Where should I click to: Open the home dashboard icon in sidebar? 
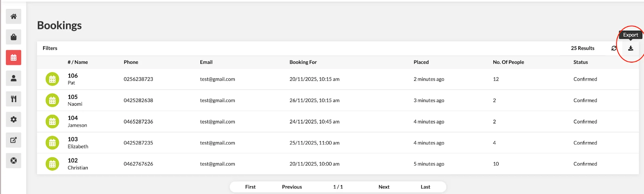tap(13, 17)
